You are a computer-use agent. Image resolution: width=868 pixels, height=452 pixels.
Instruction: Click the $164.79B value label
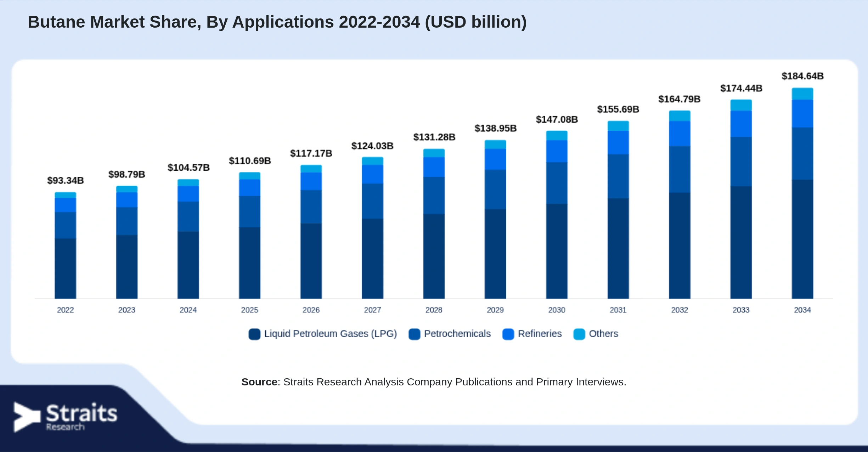680,99
